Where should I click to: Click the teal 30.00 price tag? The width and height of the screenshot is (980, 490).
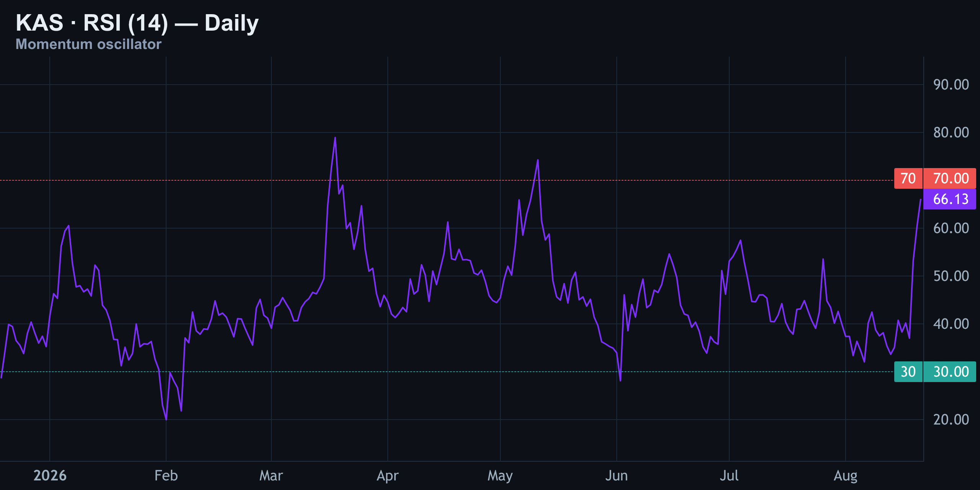point(950,372)
